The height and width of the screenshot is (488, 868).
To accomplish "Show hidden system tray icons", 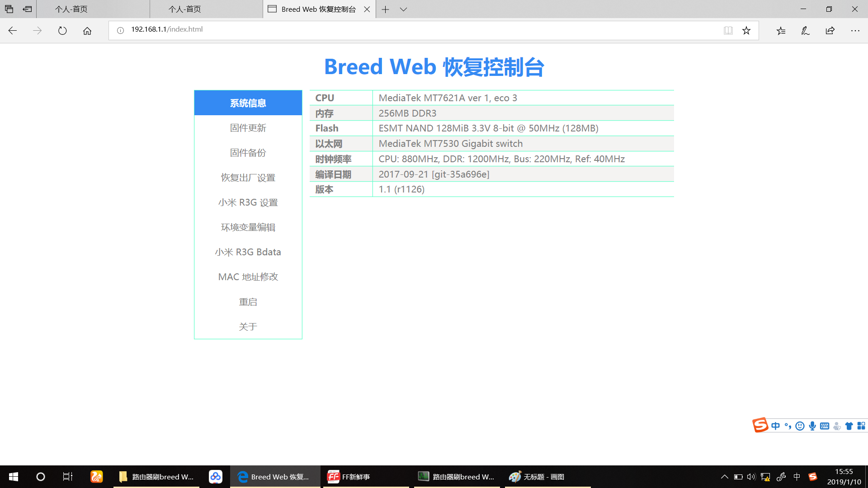I will click(724, 477).
